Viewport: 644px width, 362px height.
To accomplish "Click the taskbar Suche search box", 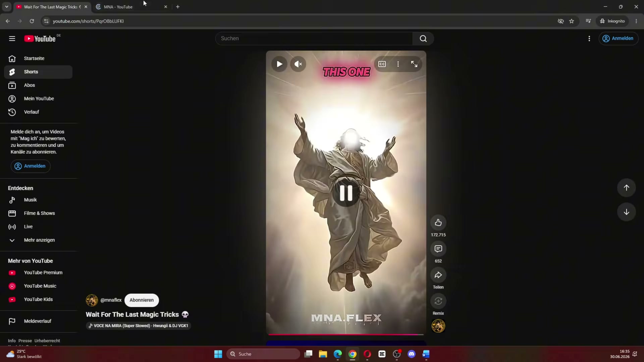I will (x=263, y=354).
